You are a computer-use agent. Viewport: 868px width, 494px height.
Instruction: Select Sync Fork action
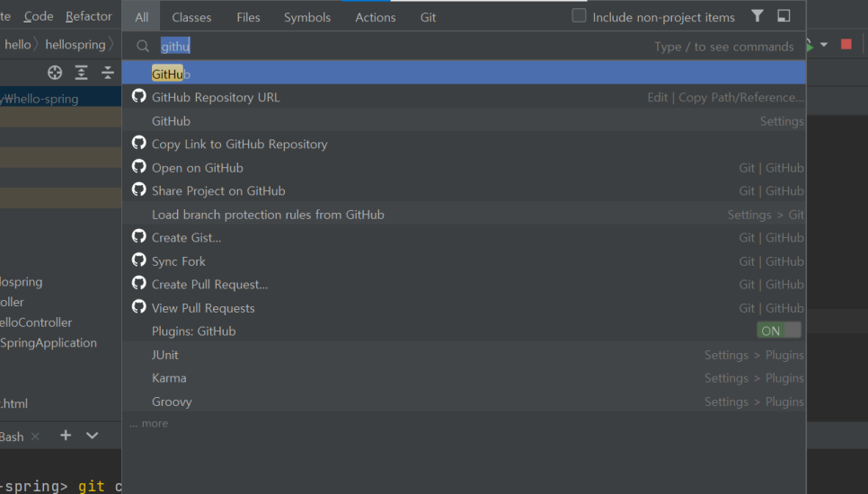coord(464,260)
